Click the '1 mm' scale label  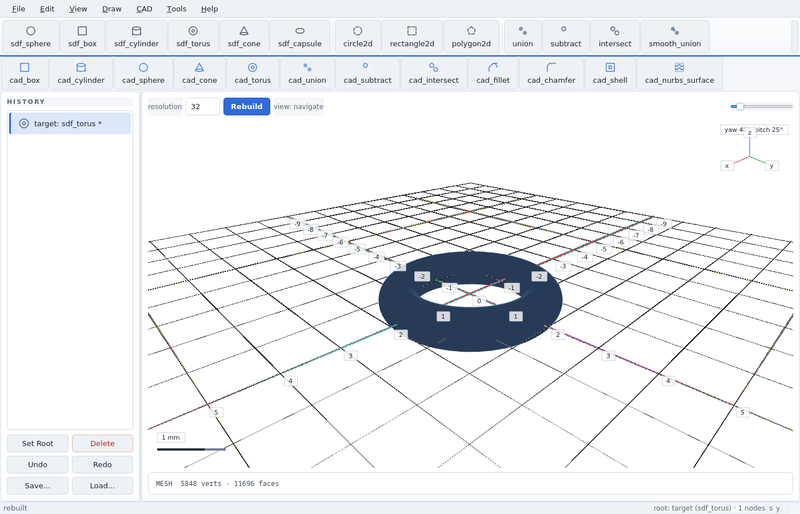(x=171, y=437)
